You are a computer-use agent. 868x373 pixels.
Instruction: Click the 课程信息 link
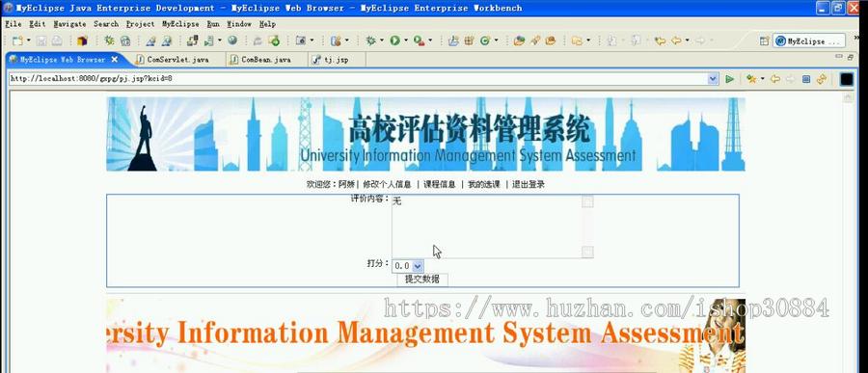coord(440,185)
